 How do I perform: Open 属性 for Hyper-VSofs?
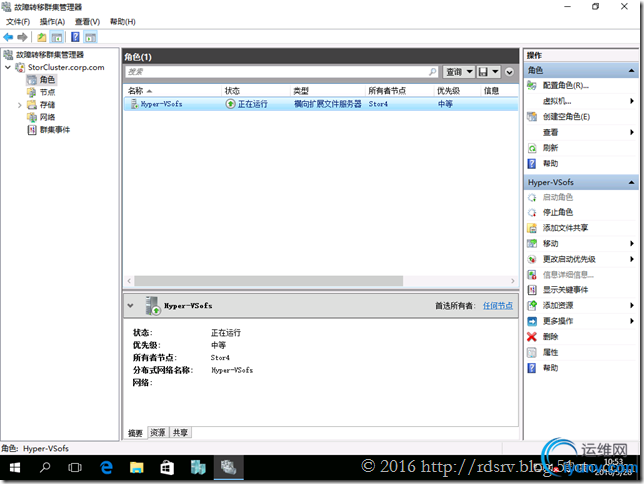pyautogui.click(x=550, y=353)
